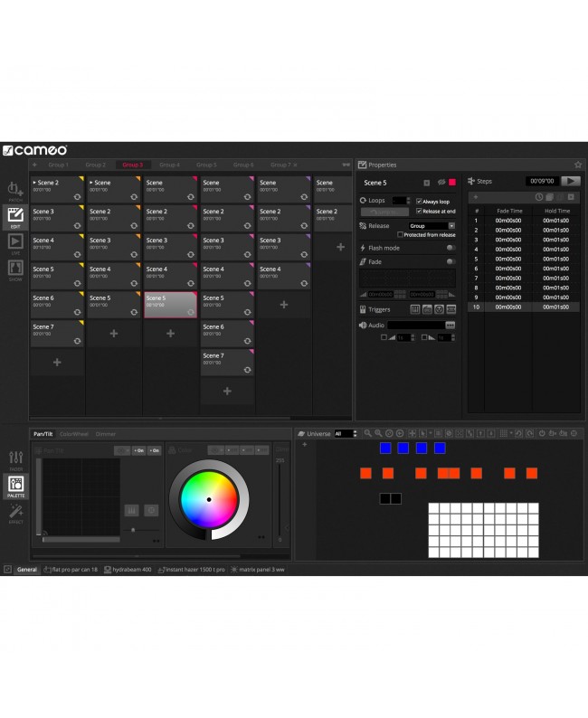Click the clock icon in Steps toolbar
This screenshot has height=718, width=588.
(x=539, y=197)
